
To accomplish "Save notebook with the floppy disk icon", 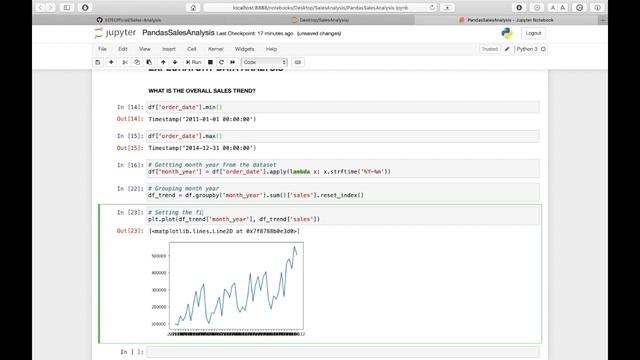I will tap(98, 62).
